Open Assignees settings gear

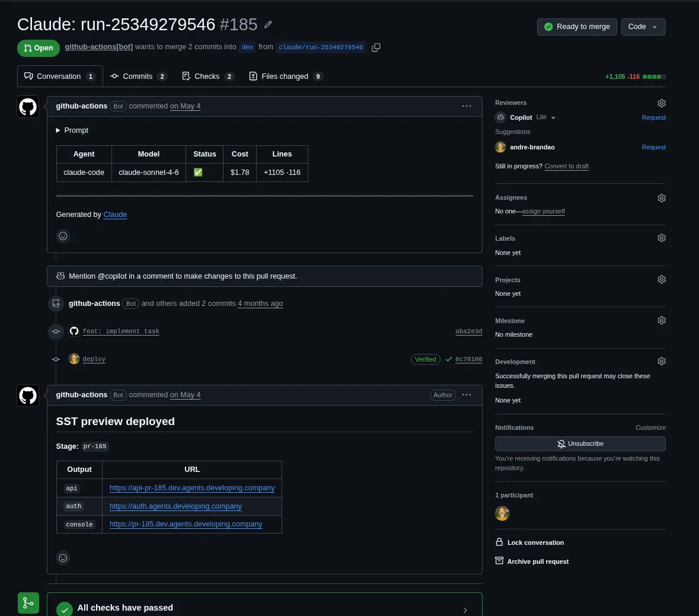click(x=662, y=198)
